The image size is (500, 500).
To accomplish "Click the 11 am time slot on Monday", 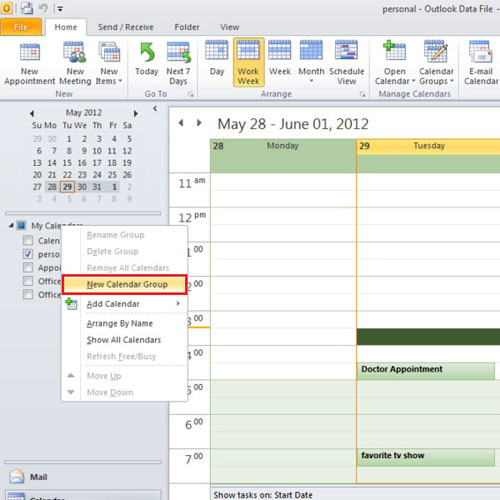I will [x=283, y=182].
